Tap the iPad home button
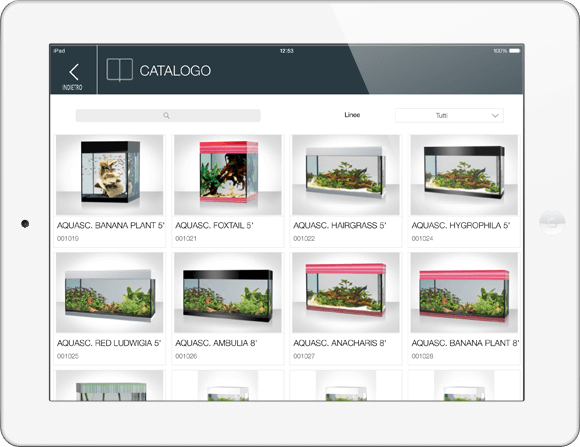 (x=552, y=222)
